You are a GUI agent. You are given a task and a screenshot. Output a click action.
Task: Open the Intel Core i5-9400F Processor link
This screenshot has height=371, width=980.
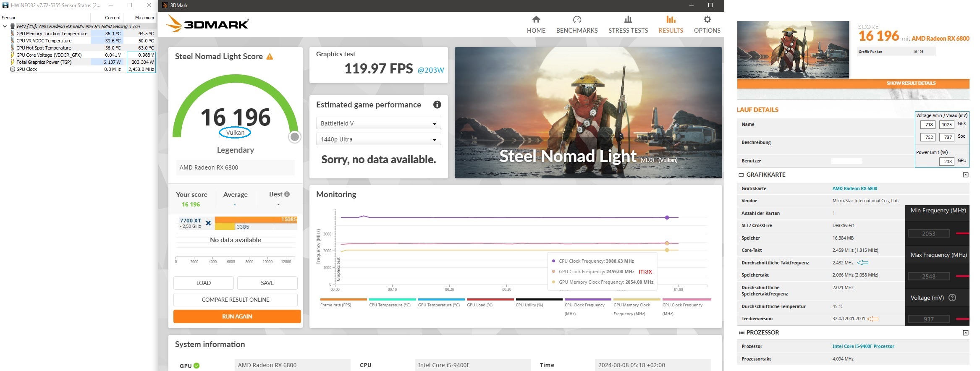863,346
